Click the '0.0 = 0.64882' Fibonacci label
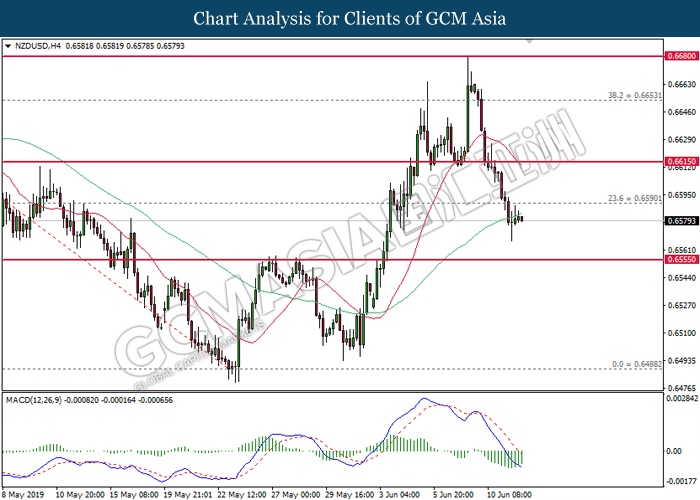This screenshot has height=500, width=700. [637, 364]
